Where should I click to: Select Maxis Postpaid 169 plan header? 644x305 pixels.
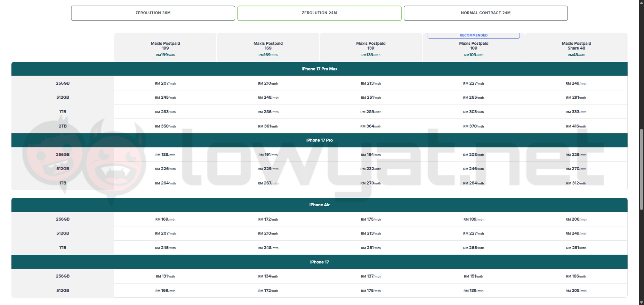(268, 48)
